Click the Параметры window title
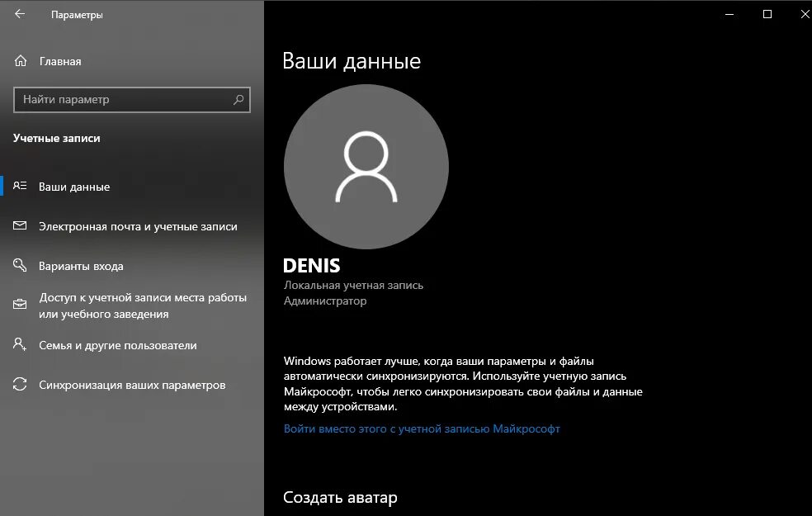Viewport: 812px width, 516px height. coord(77,15)
